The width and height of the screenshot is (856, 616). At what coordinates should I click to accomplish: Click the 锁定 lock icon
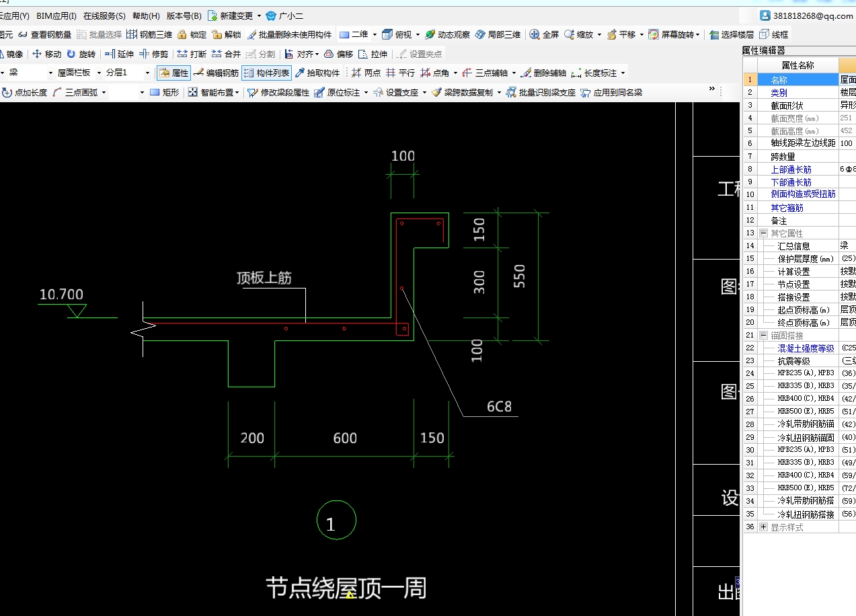(x=192, y=34)
